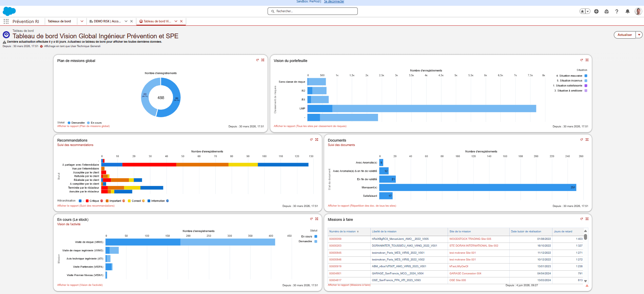
Task: Open the favorites list dropdown arrow
Action: tap(588, 12)
